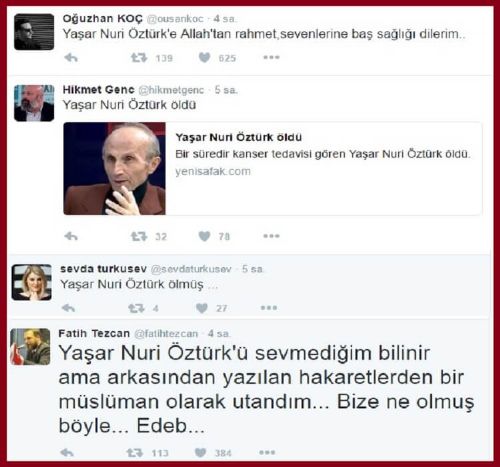Open more options on Oğuzhan KOÇ's tweet
The width and height of the screenshot is (500, 467).
point(271,57)
